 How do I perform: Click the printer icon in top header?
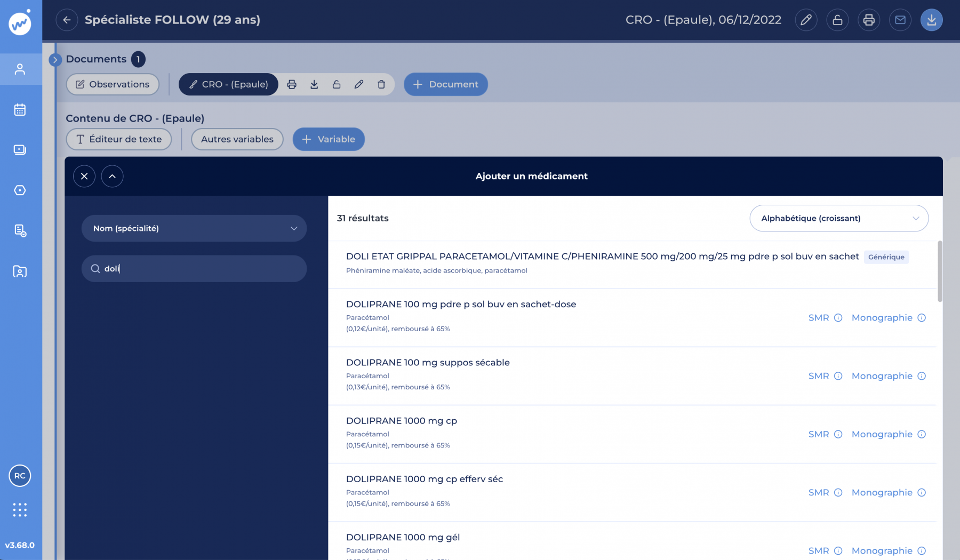(869, 20)
